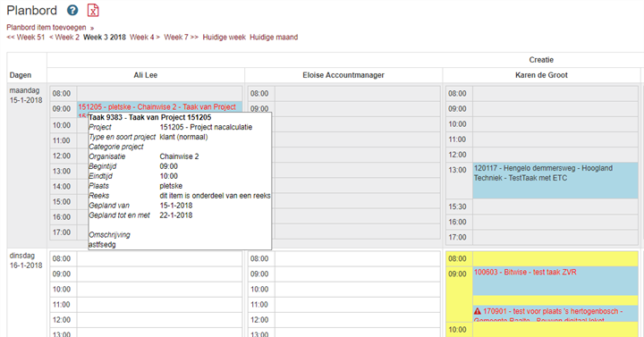Select maandag 15-1-2018 day label

click(x=26, y=96)
